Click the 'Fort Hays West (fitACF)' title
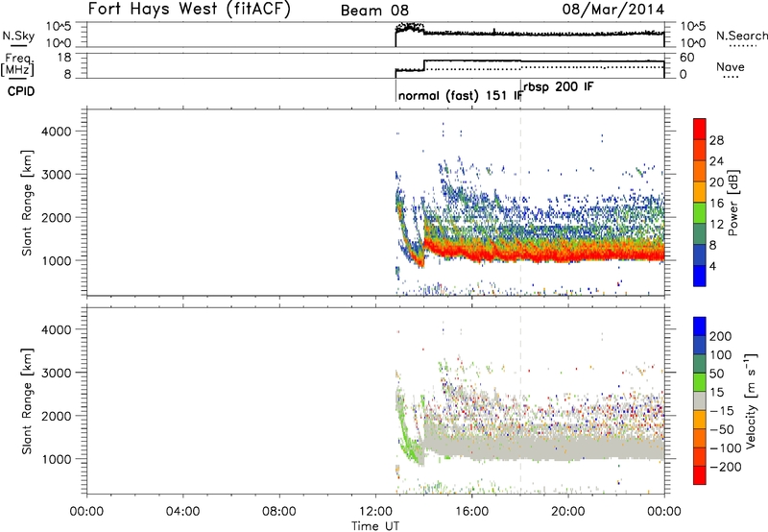 point(189,9)
